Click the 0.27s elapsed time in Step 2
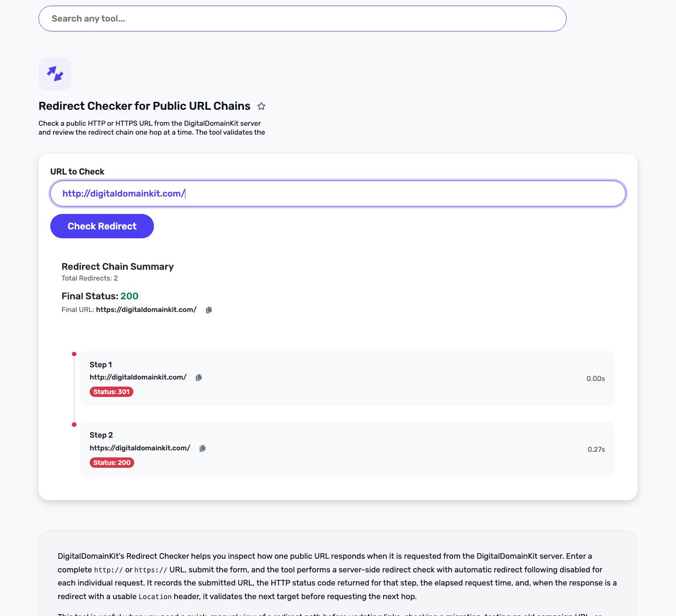The height and width of the screenshot is (616, 676). point(596,449)
